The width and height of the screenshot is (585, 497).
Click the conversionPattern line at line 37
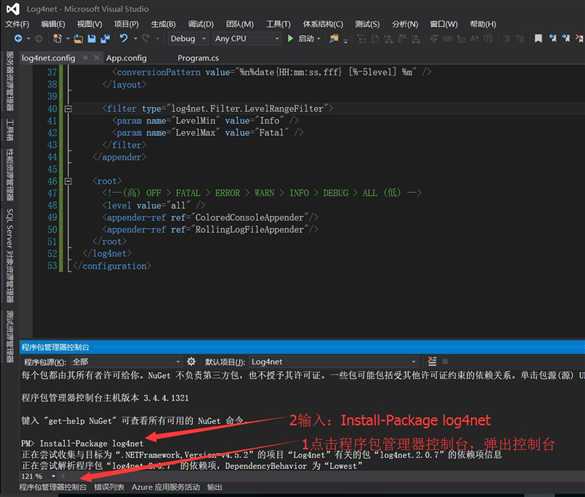pos(272,72)
